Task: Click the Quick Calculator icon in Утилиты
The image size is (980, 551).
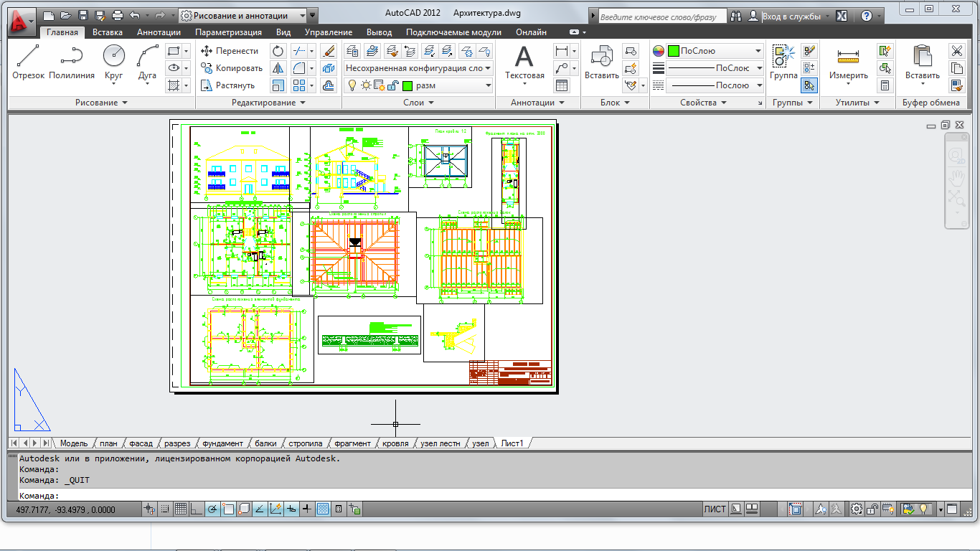Action: click(885, 85)
